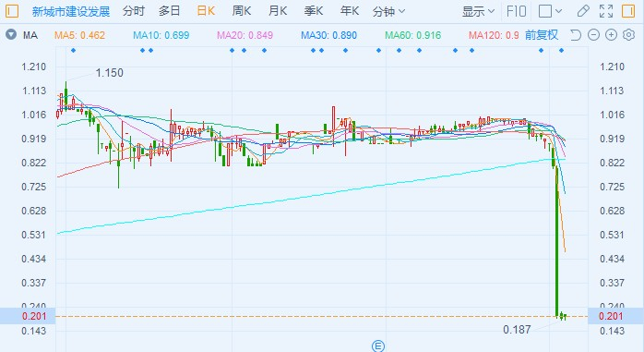Click the MA10: 0.699 value

coord(161,35)
